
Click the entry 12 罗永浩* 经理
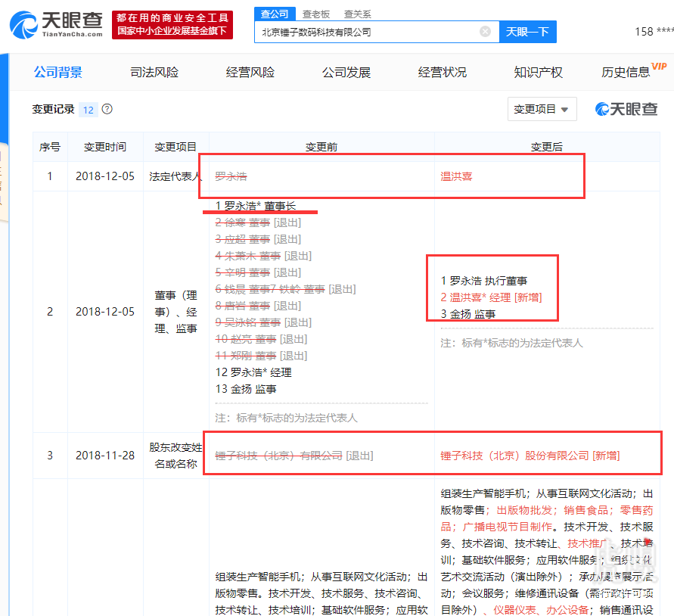[253, 372]
